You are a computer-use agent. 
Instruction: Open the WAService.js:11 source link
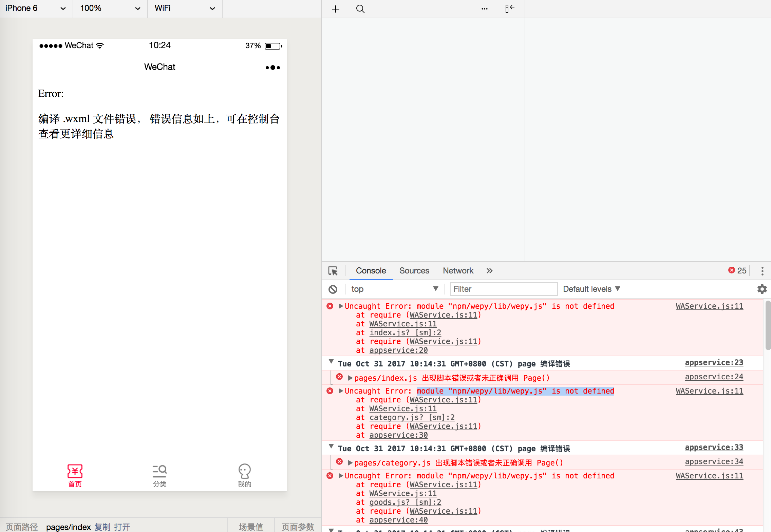click(x=709, y=306)
